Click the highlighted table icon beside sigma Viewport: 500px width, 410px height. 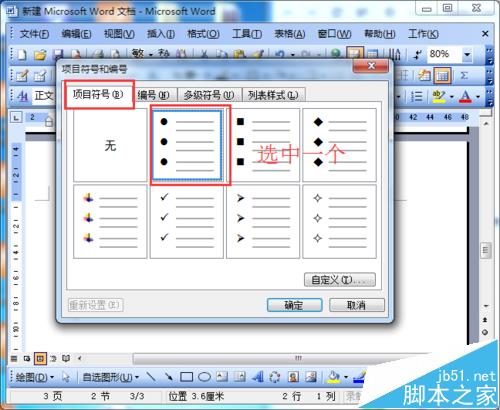442,76
